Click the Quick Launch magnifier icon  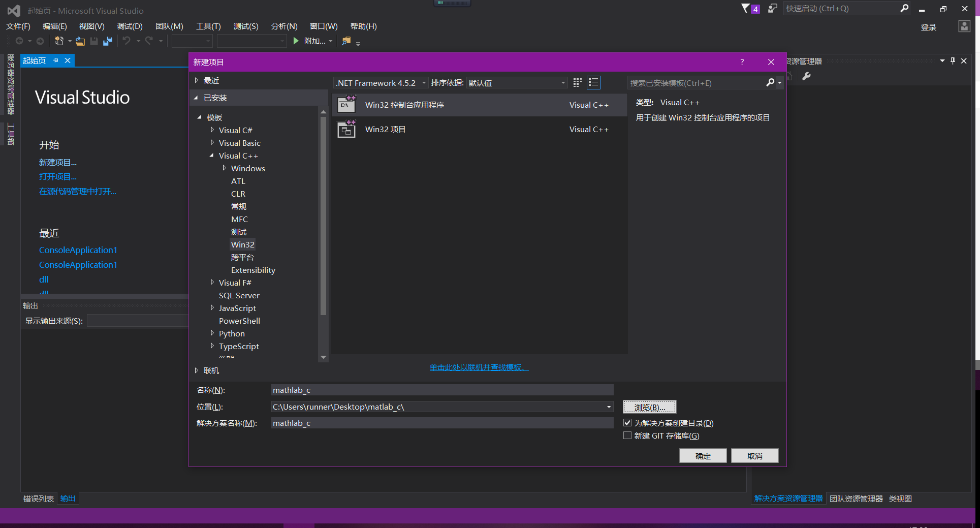click(x=904, y=8)
